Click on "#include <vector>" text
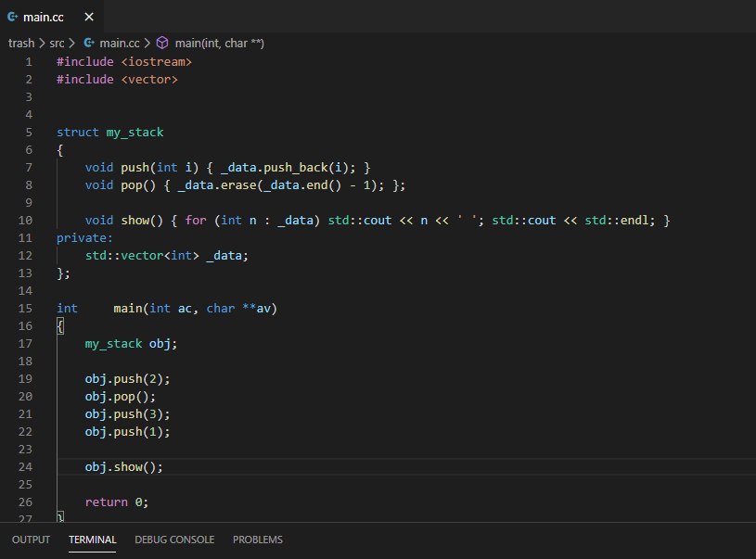The image size is (756, 559). click(117, 80)
